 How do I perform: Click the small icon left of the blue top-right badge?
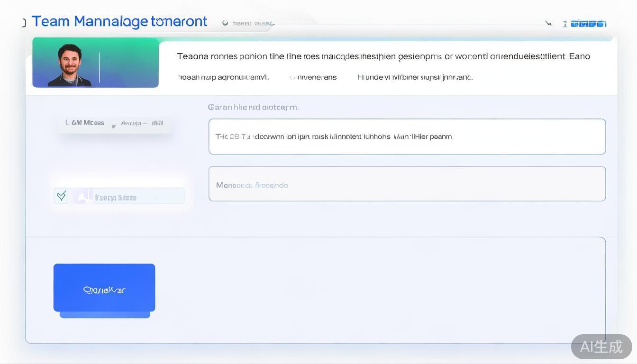pyautogui.click(x=564, y=24)
